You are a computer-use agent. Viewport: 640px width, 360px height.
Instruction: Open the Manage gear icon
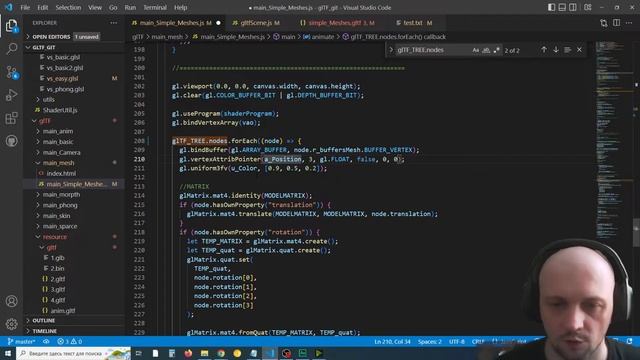point(11,324)
